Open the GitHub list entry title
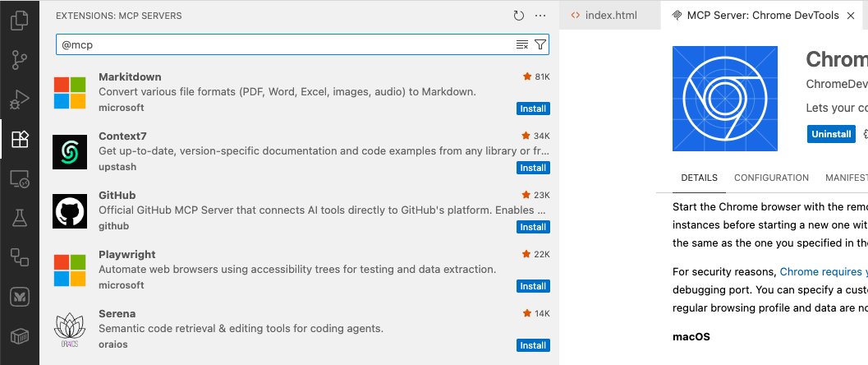This screenshot has width=868, height=365. coord(117,196)
